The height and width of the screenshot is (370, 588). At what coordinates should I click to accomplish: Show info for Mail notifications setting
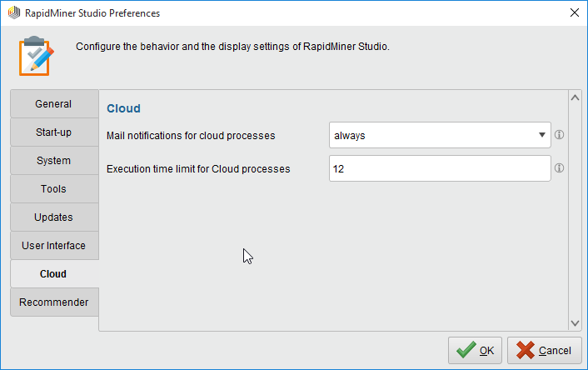click(x=560, y=135)
